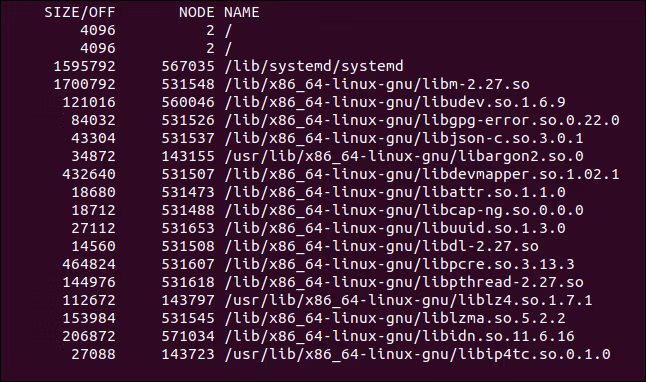Click the libip4tc.so.0.1.0 path

pyautogui.click(x=417, y=354)
